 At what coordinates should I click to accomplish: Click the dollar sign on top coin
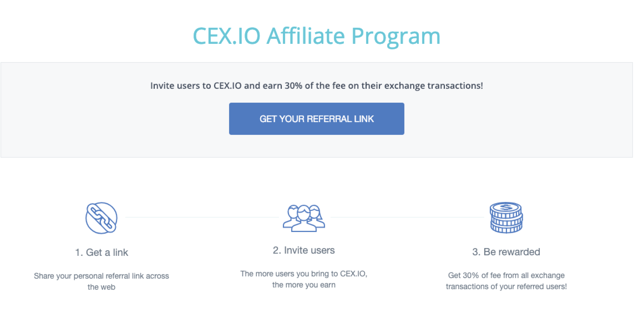point(506,207)
